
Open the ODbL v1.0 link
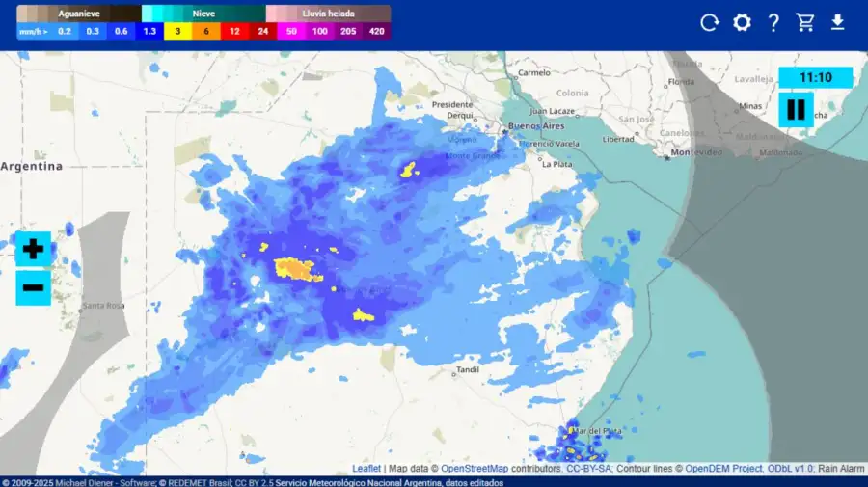(x=790, y=468)
